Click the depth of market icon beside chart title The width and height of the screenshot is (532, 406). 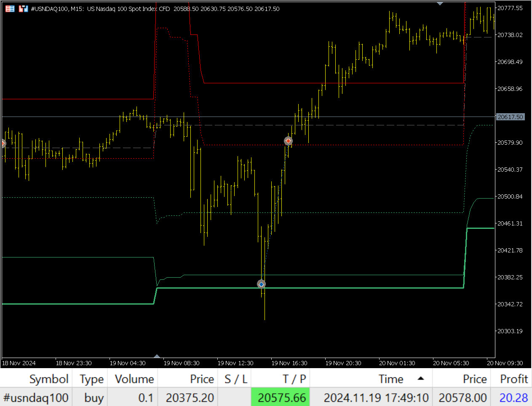click(24, 8)
